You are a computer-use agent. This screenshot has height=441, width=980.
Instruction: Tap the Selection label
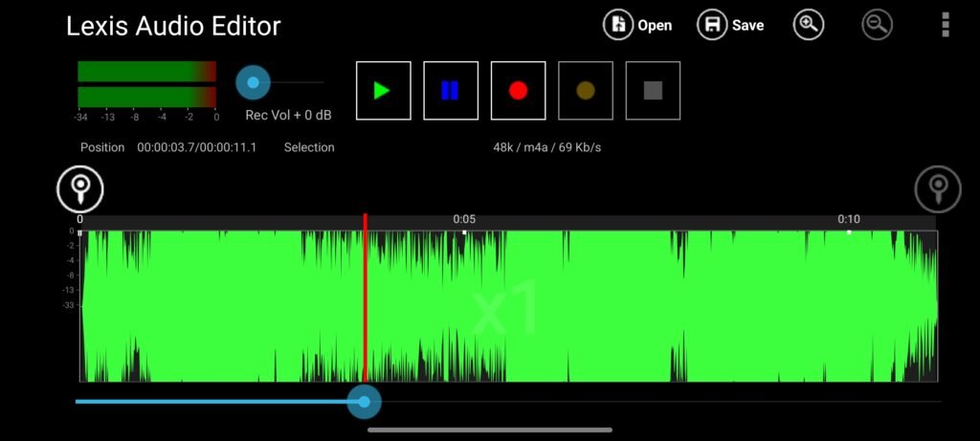pos(309,147)
